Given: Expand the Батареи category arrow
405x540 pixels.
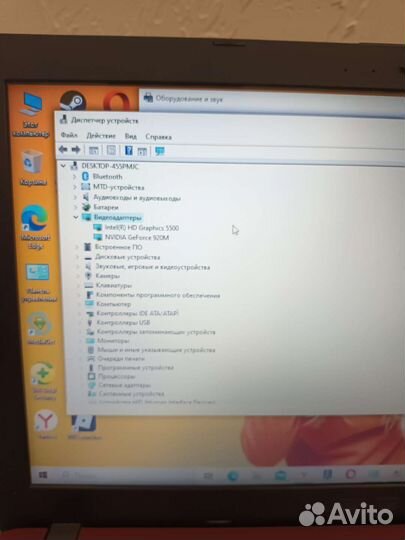Looking at the screenshot, I should (x=76, y=207).
